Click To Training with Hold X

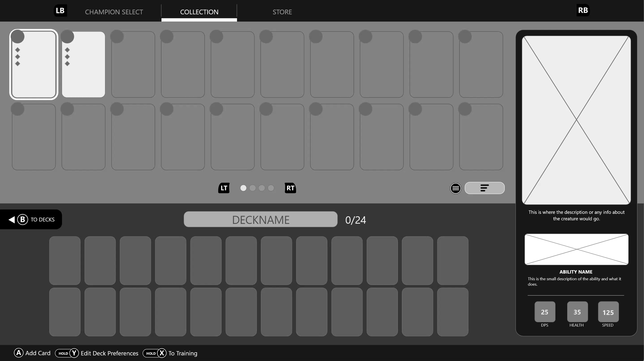(182, 353)
